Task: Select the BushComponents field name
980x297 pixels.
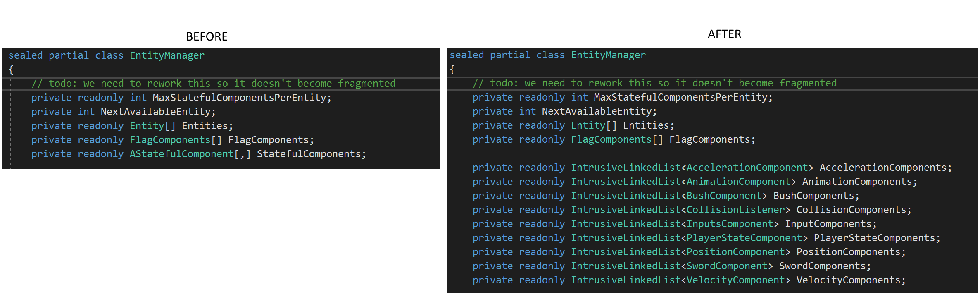Action: 813,196
